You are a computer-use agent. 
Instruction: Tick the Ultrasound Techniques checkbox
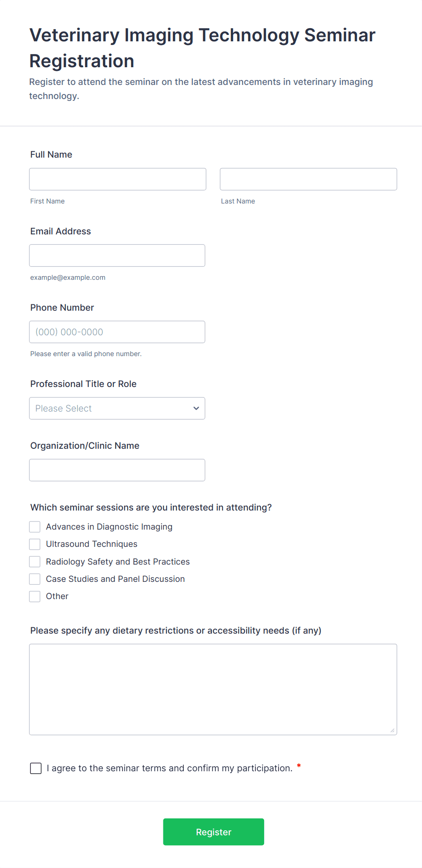[35, 544]
